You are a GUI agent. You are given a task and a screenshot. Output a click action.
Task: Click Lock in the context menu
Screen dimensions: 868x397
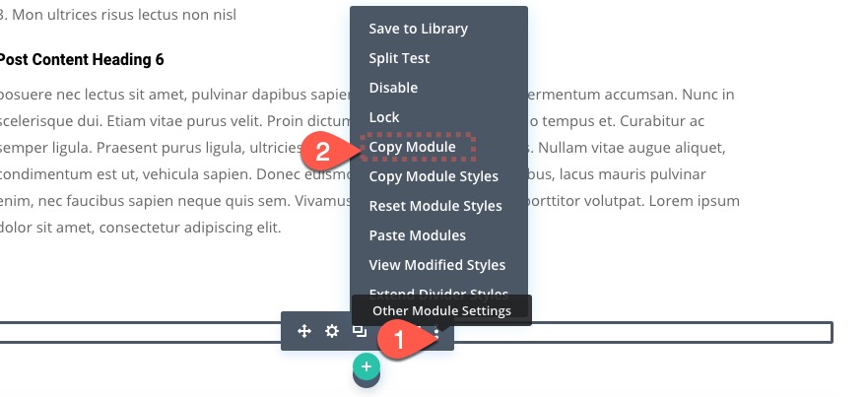384,117
